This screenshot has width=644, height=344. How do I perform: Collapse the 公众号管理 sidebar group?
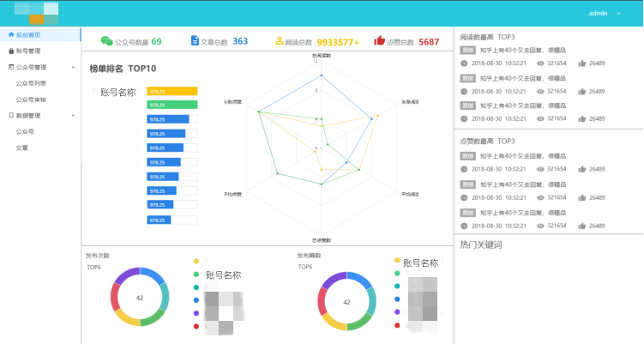point(73,67)
